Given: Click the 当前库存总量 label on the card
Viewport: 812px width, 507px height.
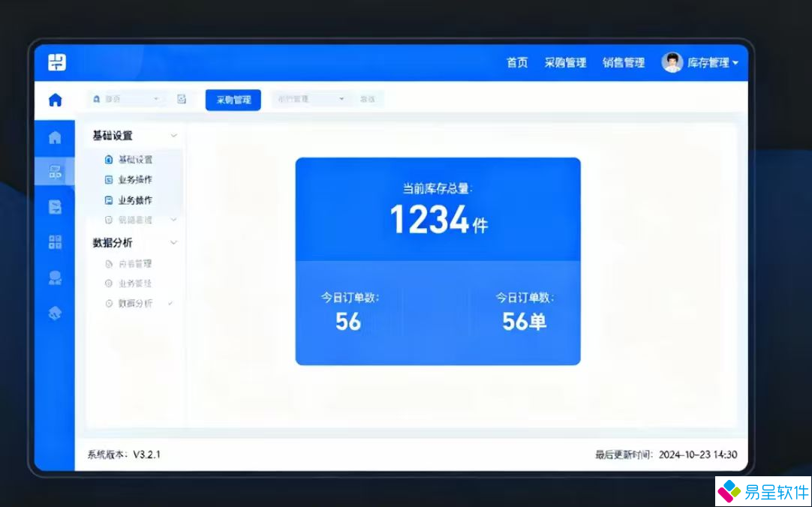Looking at the screenshot, I should click(x=438, y=189).
